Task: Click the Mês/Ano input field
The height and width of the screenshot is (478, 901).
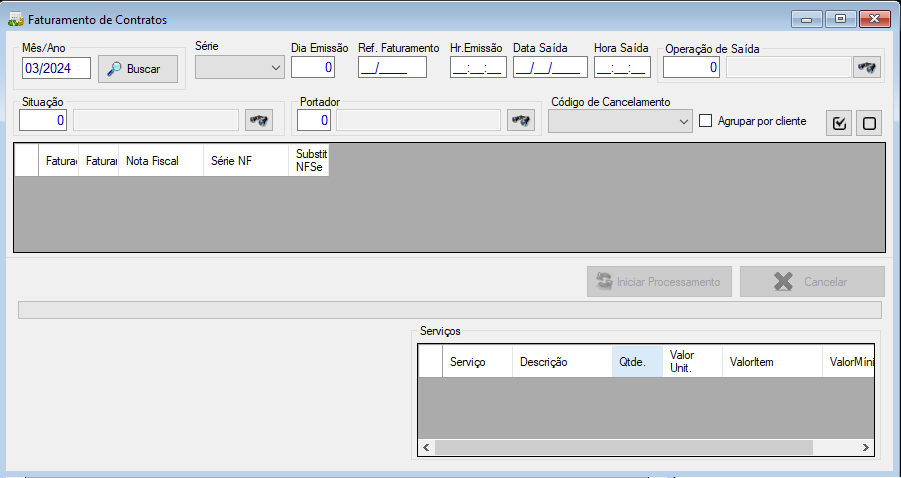Action: click(56, 68)
